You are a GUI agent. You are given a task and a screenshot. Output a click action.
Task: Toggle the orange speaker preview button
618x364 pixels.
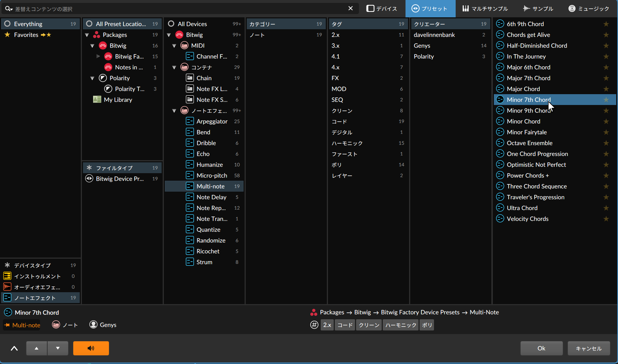click(x=91, y=348)
